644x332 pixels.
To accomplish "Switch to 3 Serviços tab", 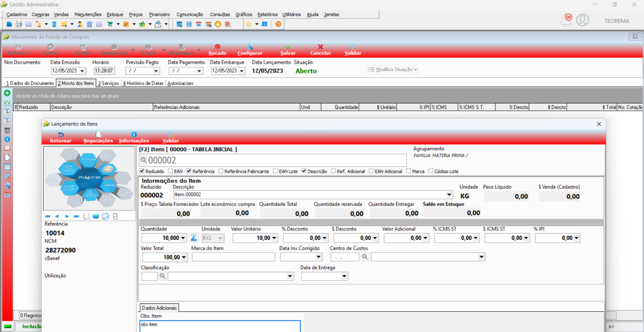I will 108,83.
